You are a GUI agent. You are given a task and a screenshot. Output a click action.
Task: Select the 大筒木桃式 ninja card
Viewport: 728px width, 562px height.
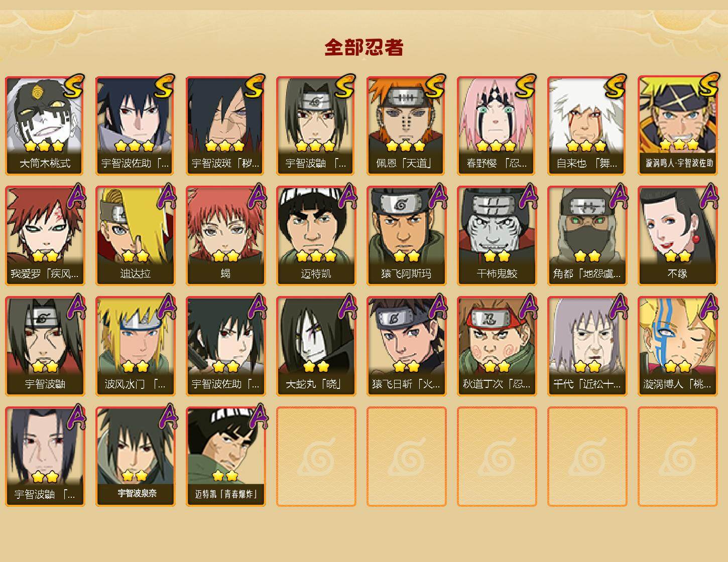click(x=45, y=125)
